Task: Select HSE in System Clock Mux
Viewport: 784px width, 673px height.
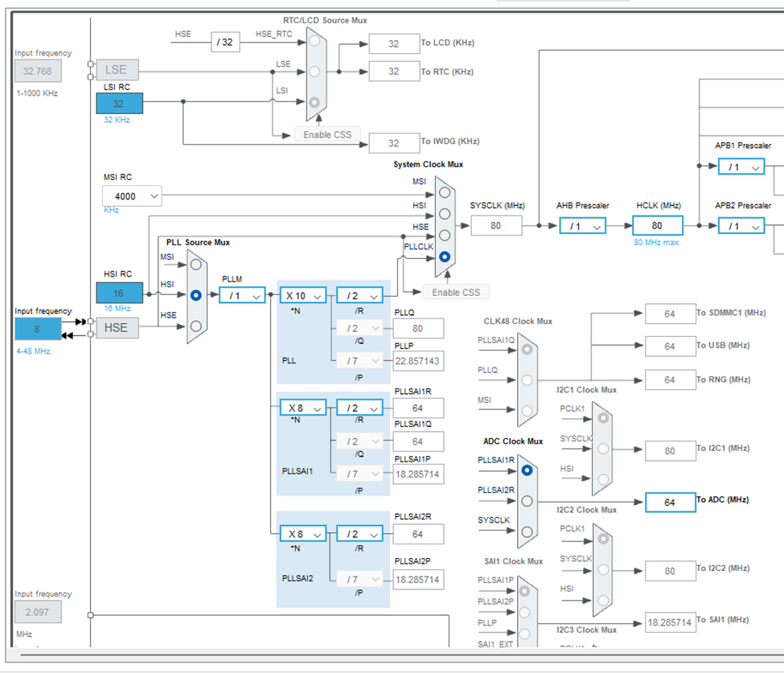Action: (445, 236)
